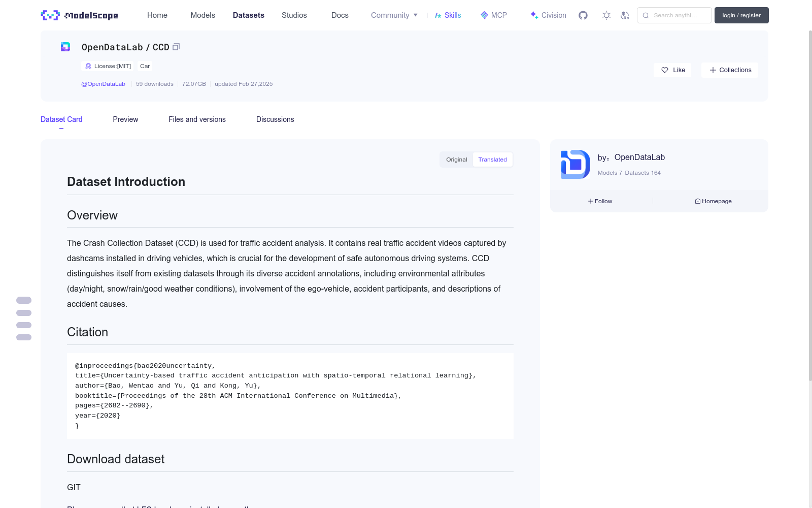Focus the search input field

coord(674,15)
